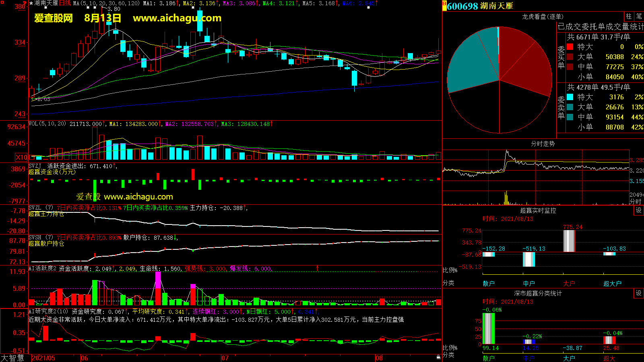Click the X10 volume scale icon
Image resolution: width=644 pixels, height=362 pixels.
click(21, 157)
